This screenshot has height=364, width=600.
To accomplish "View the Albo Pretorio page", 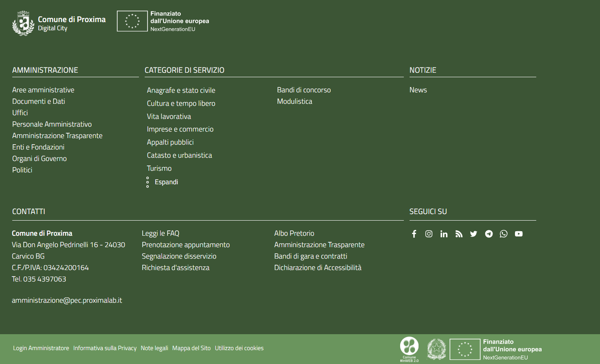I will (294, 233).
